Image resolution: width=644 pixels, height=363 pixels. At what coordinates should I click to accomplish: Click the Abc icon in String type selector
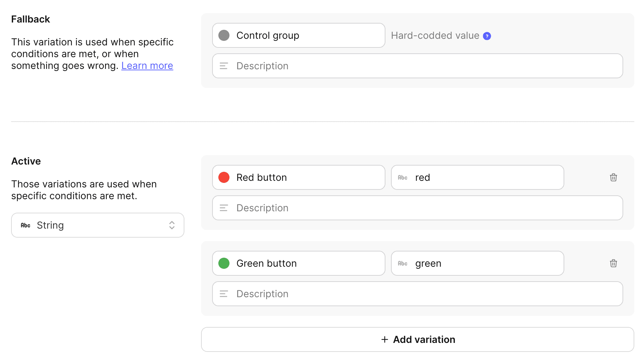point(25,225)
